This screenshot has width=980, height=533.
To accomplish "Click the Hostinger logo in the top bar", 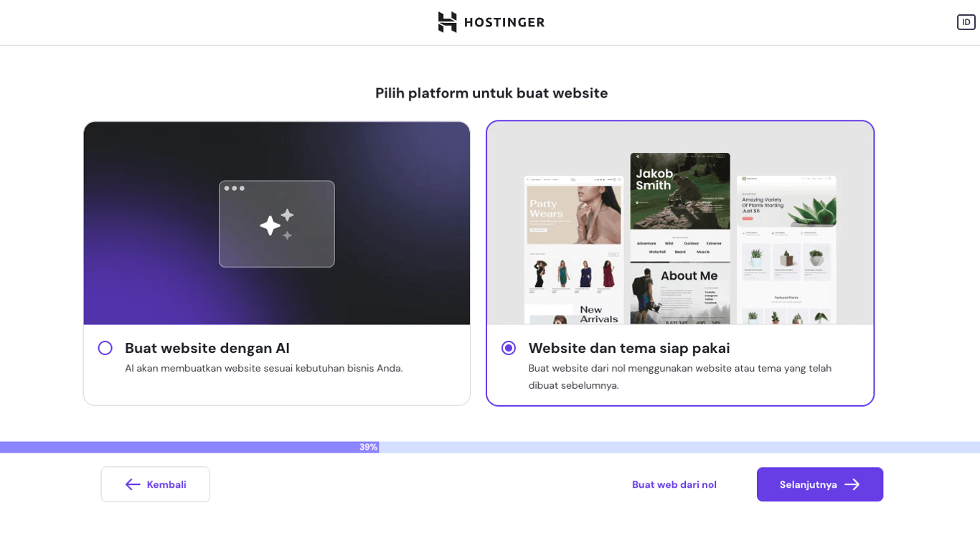I will click(491, 22).
